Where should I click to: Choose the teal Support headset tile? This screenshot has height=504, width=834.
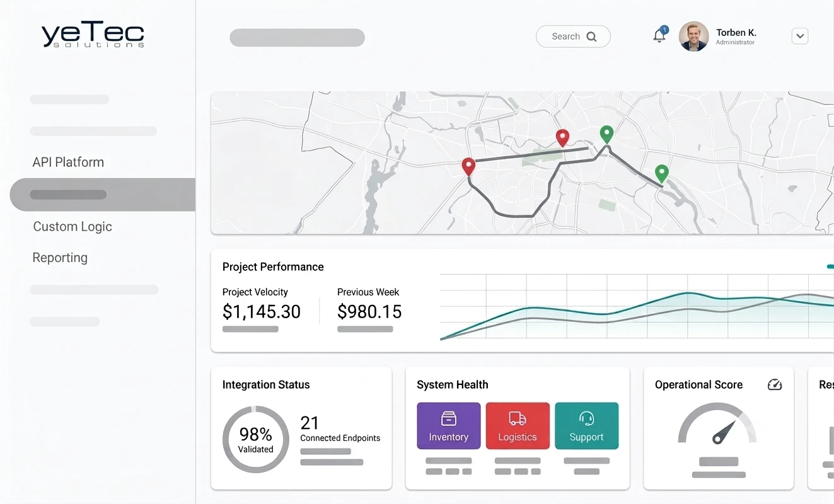coord(586,426)
